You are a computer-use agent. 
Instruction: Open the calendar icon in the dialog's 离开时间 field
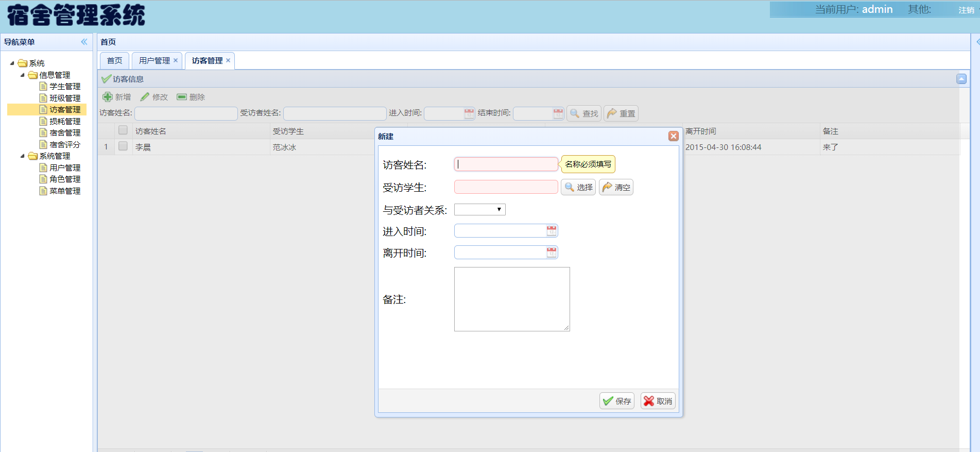pos(552,253)
